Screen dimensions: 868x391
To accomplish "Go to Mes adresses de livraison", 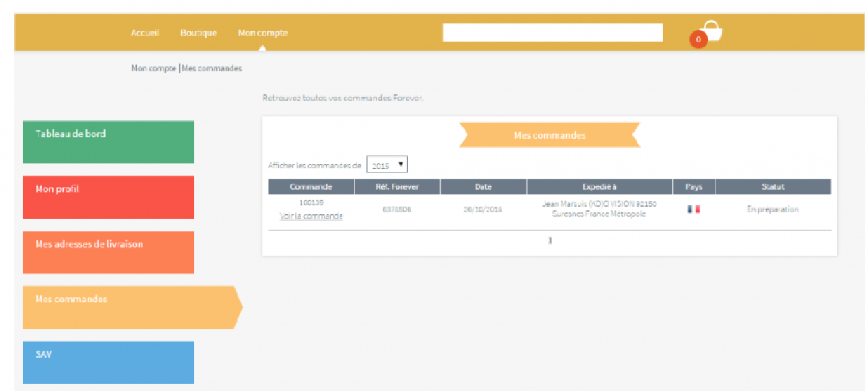I will (108, 253).
